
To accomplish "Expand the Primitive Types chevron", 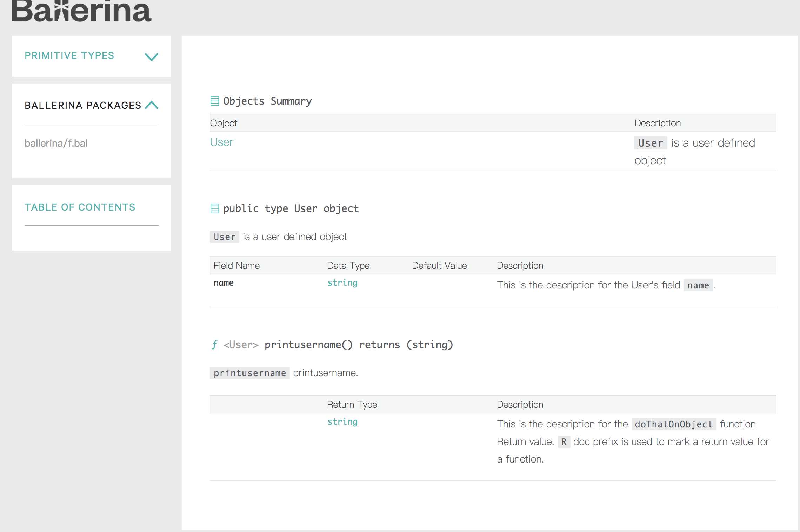I will click(152, 56).
